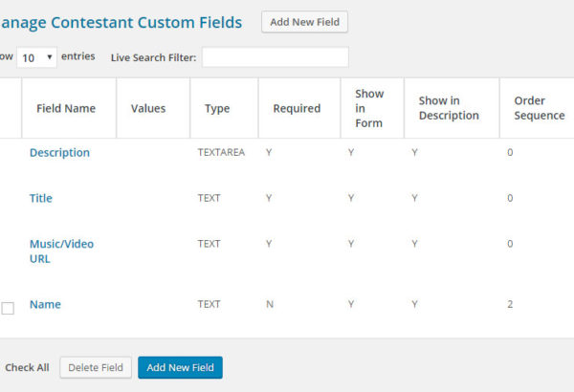The height and width of the screenshot is (392, 574).
Task: Focus the Live Search Filter input
Action: [x=276, y=57]
